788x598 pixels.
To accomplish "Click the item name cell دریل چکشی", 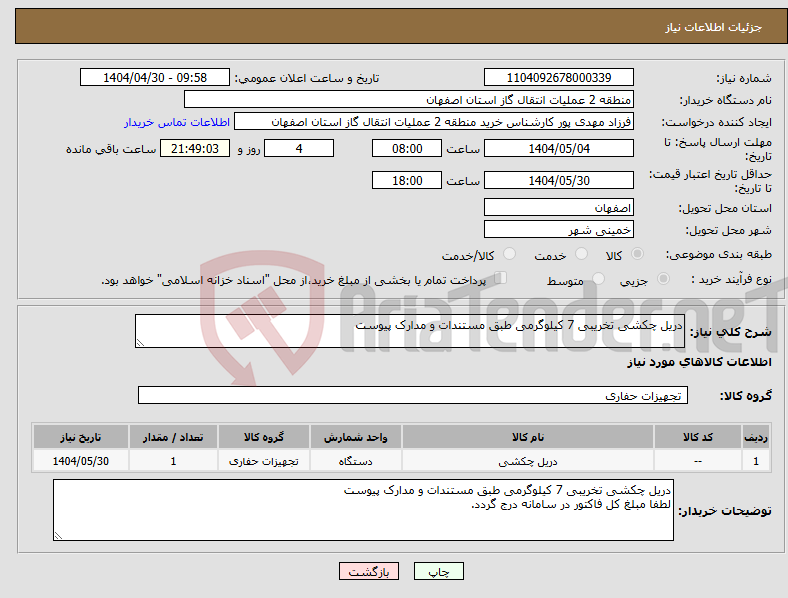I will click(x=528, y=461).
